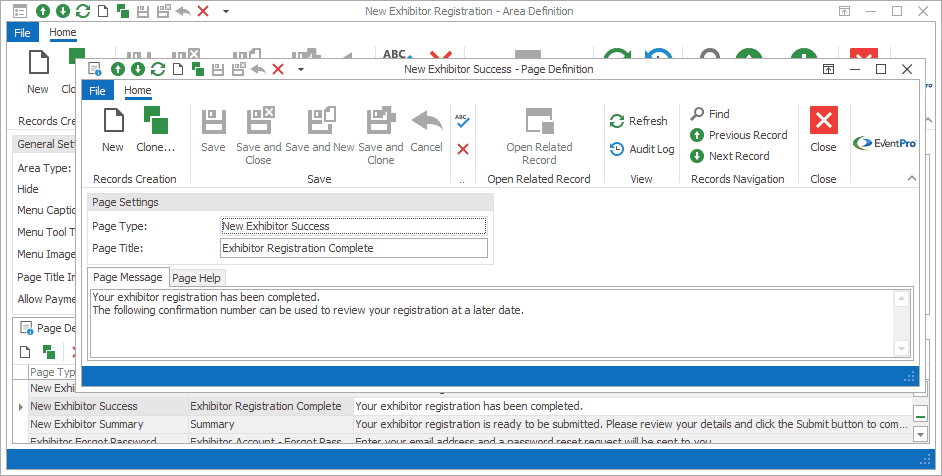942x476 pixels.
Task: Go to Previous Record via ribbon
Action: tap(739, 135)
